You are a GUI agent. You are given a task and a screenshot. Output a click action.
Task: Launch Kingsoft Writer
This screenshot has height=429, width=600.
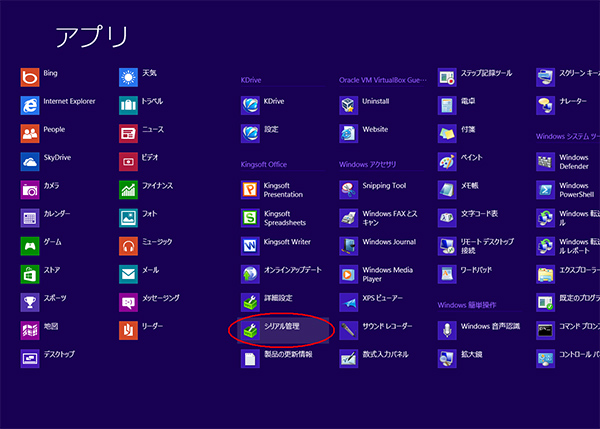tap(250, 246)
